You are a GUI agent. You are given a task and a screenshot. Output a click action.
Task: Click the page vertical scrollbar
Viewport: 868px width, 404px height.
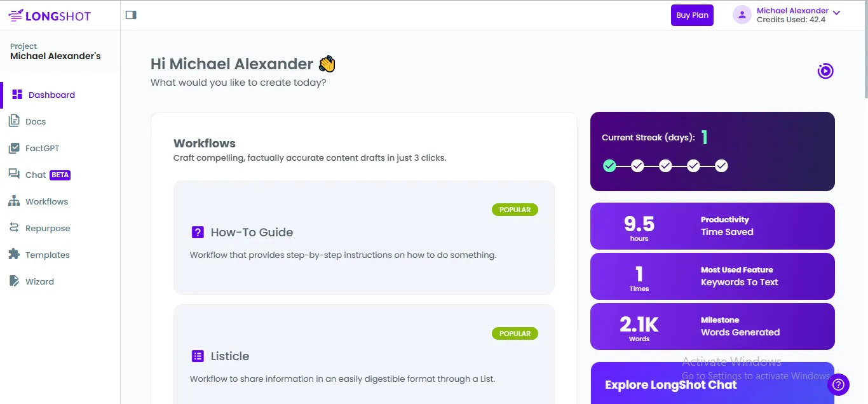864,51
